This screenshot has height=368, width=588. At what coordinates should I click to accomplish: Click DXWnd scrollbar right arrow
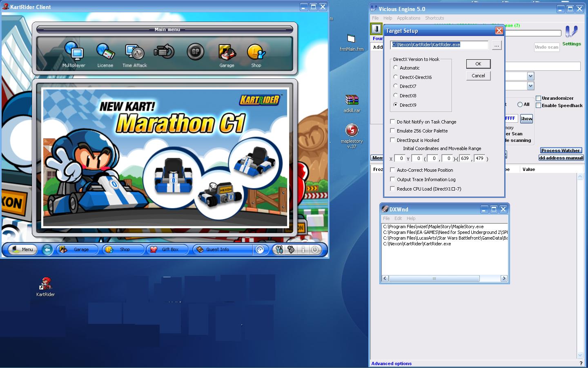(x=504, y=278)
